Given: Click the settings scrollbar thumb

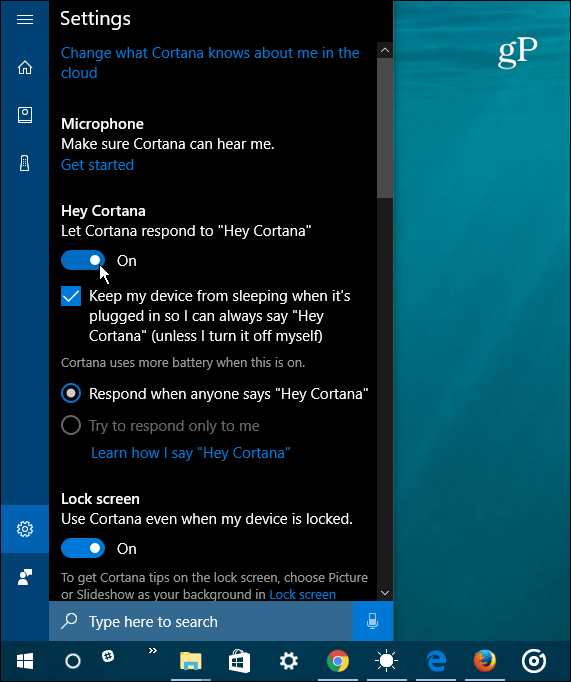Looking at the screenshot, I should click(x=385, y=128).
